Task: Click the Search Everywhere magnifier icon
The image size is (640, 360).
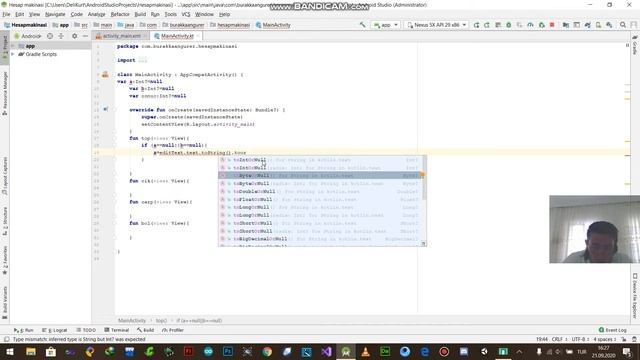Action: tap(623, 25)
